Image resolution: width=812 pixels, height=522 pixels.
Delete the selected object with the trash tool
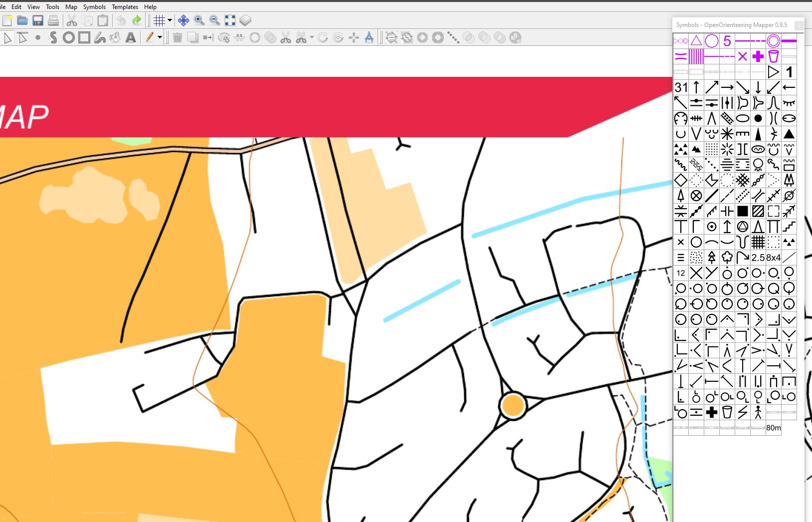(178, 37)
